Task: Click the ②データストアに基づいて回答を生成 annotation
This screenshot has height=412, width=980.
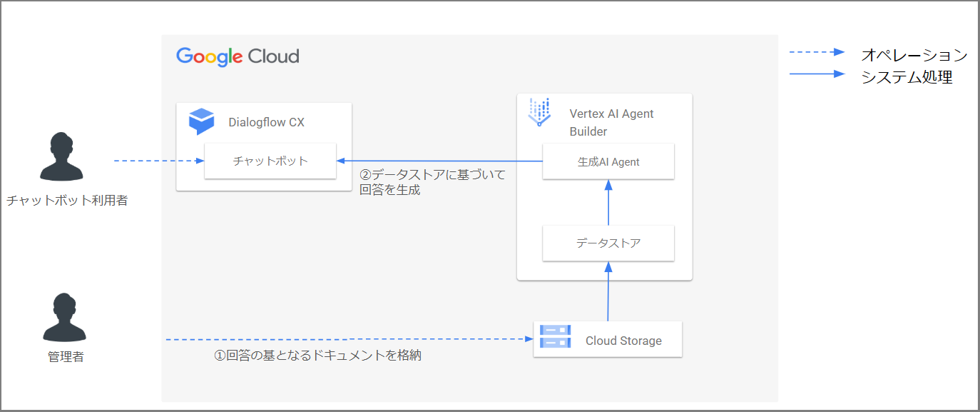Action: [433, 182]
